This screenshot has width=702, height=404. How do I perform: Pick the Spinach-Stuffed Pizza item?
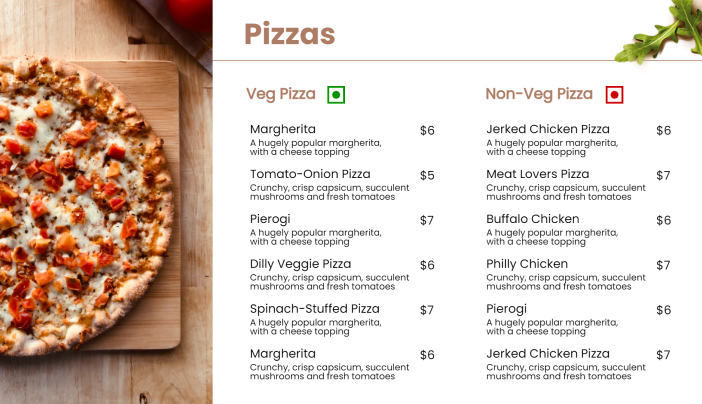click(315, 309)
